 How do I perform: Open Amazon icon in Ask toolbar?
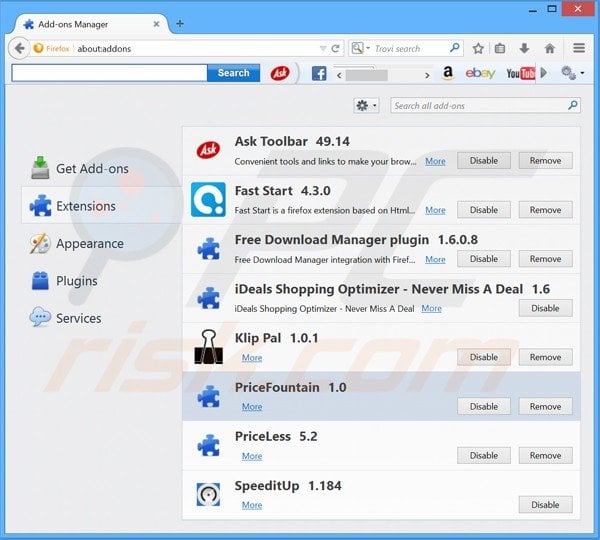click(x=448, y=73)
